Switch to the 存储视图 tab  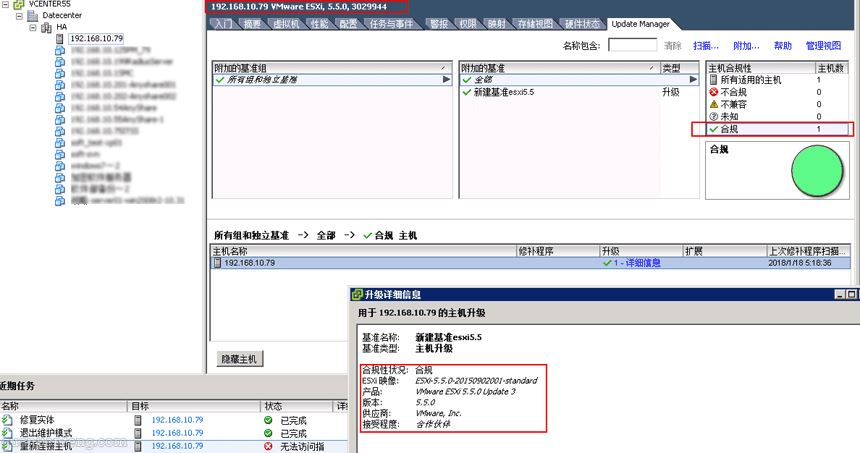point(535,24)
